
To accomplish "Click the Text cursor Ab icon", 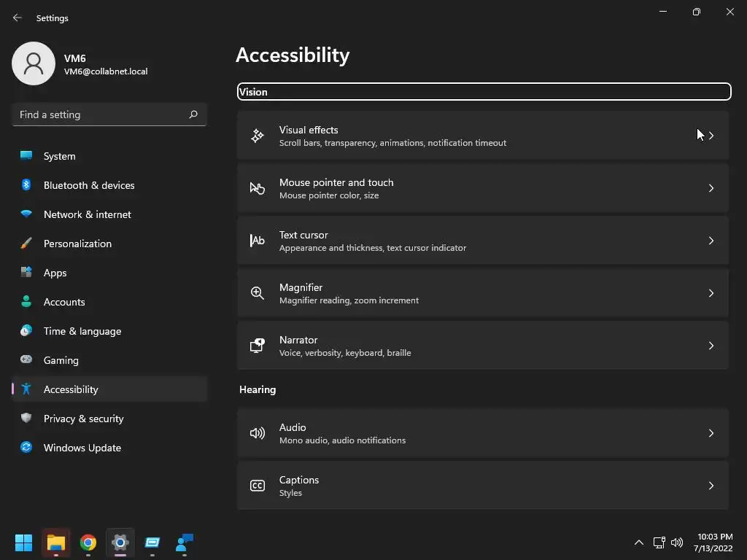I will pos(258,241).
